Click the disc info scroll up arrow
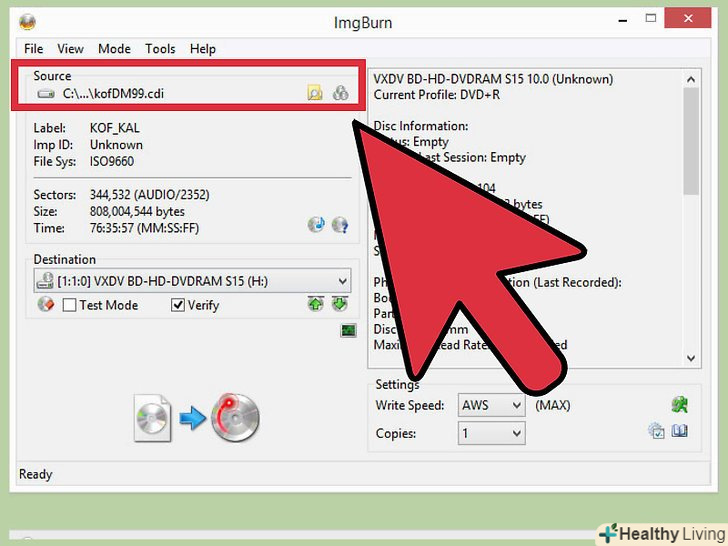728x546 pixels. 691,79
